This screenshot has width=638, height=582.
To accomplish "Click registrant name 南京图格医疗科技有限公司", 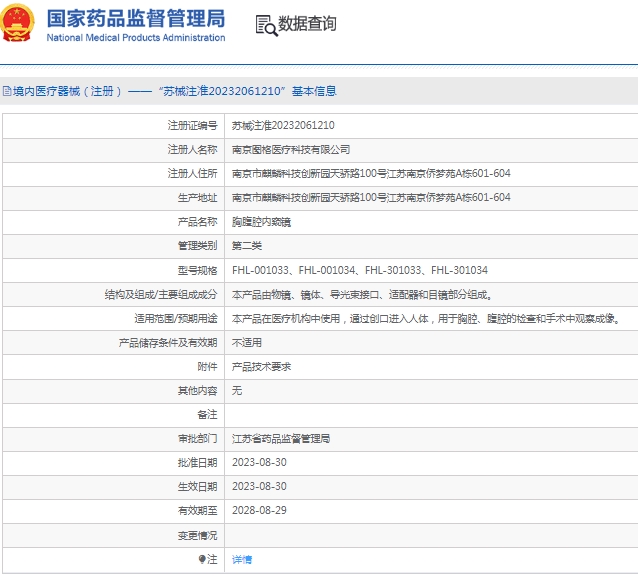I will 291,149.
